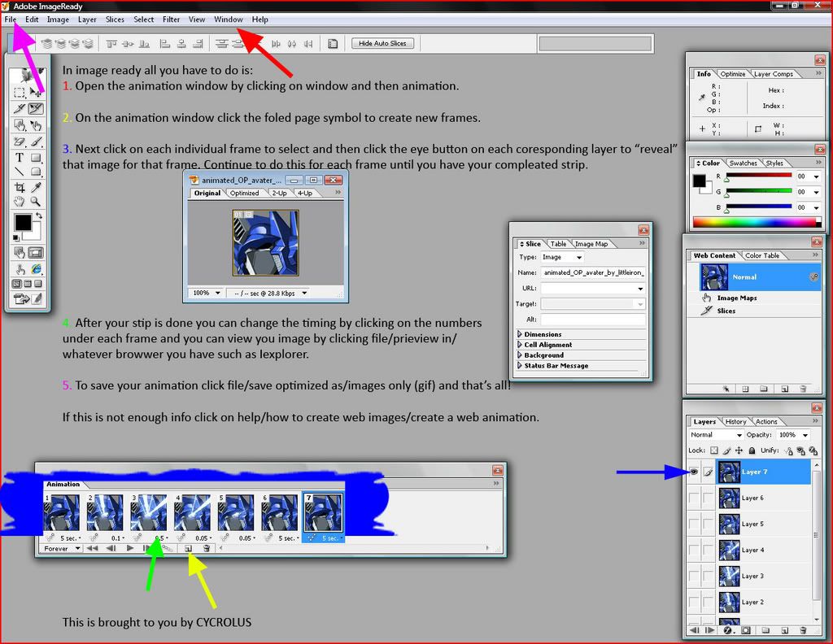Click the red R color slider
The image size is (833, 644).
click(x=759, y=176)
